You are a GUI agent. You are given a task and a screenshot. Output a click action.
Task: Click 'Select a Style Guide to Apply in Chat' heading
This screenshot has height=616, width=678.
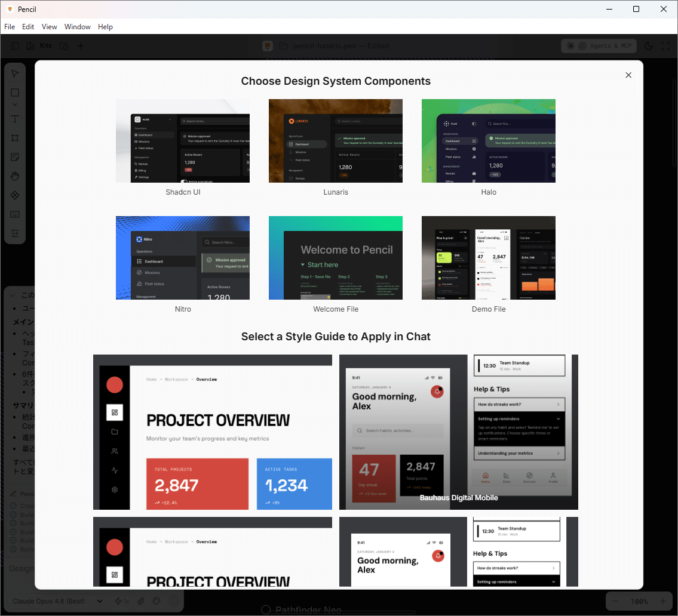point(336,337)
